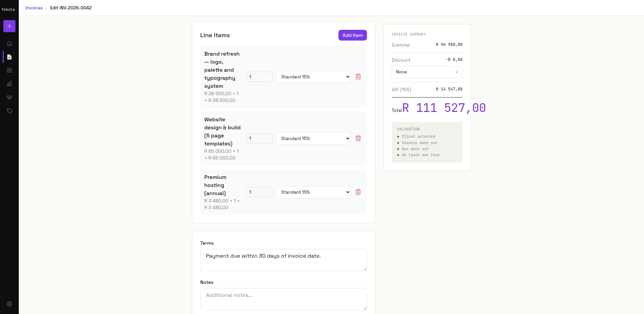
Task: Open settings gear in sidebar
Action: tap(9, 304)
